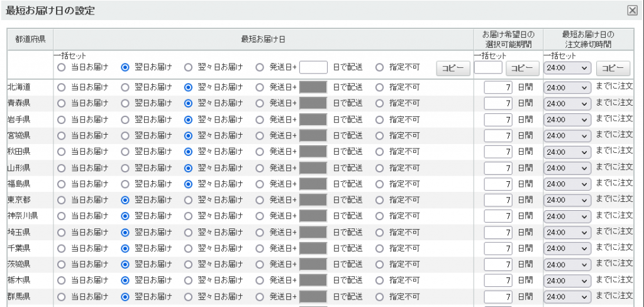Click the 岩手県 days period input field
This screenshot has height=307, width=644.
click(x=498, y=120)
